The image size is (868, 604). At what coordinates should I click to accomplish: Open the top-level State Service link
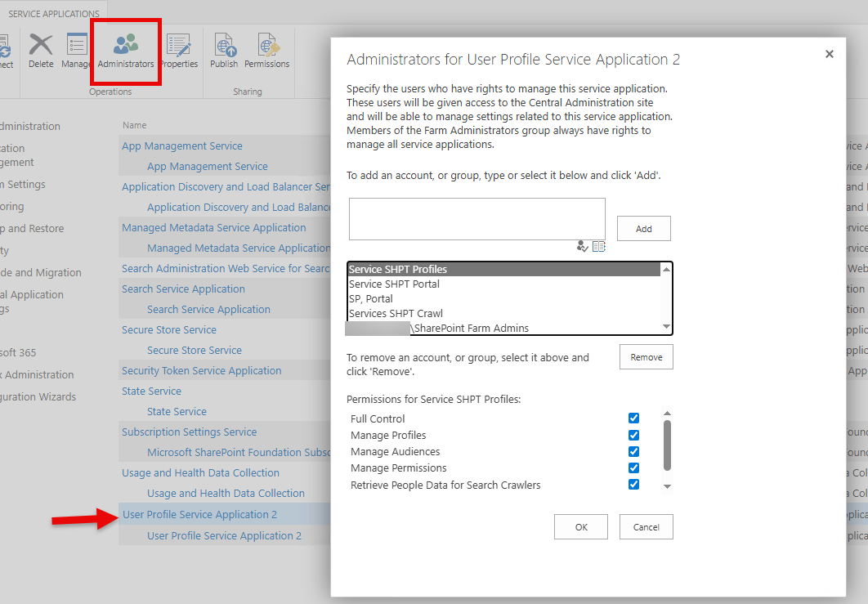click(x=151, y=391)
